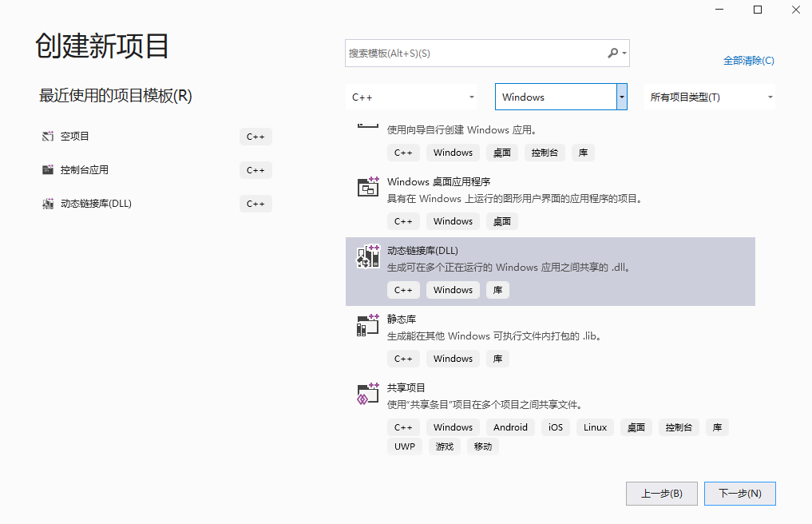The image size is (812, 524).
Task: Click the 上一步 button
Action: [x=661, y=494]
